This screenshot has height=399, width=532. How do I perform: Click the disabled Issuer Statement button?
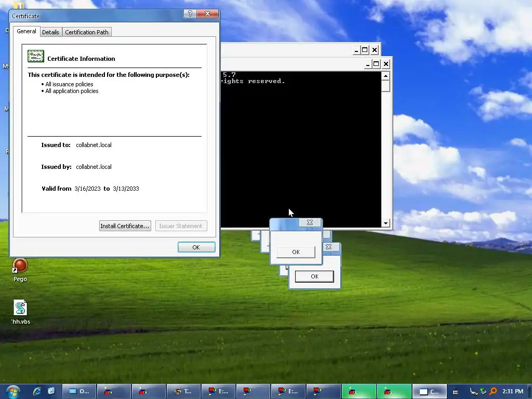181,226
